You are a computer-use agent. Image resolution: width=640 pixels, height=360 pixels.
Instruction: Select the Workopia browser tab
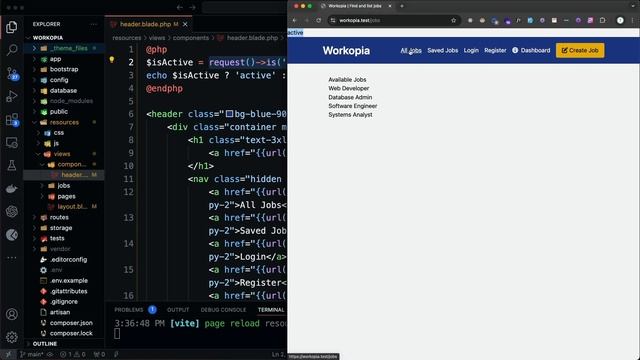(355, 6)
